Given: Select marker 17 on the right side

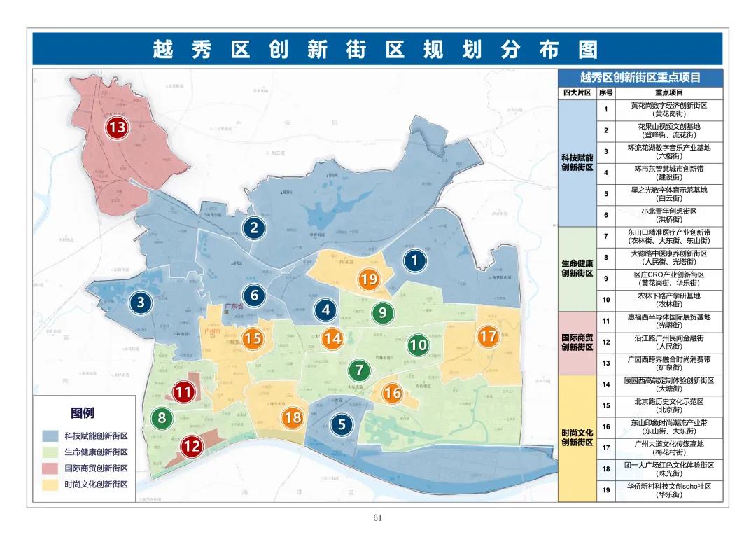Looking at the screenshot, I should (489, 335).
